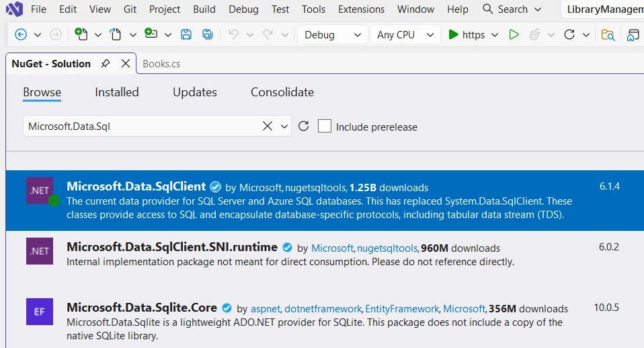This screenshot has height=348, width=644.
Task: Switch to the Books.cs tab
Action: (161, 64)
